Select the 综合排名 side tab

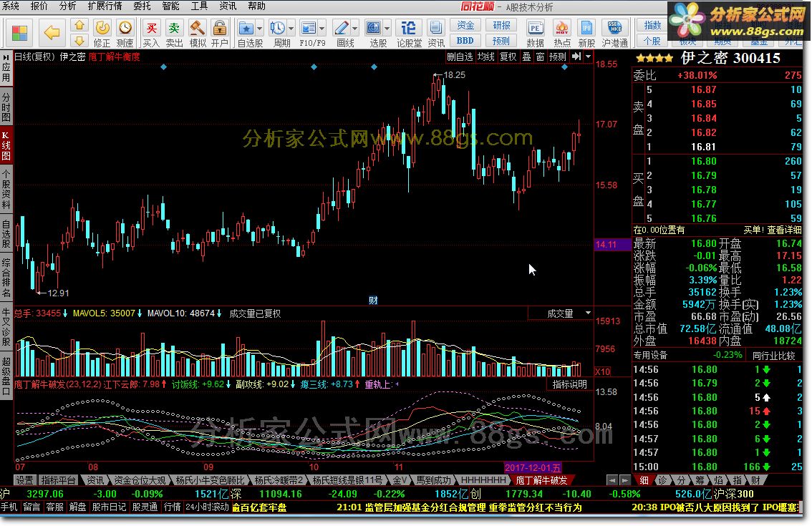coord(6,277)
